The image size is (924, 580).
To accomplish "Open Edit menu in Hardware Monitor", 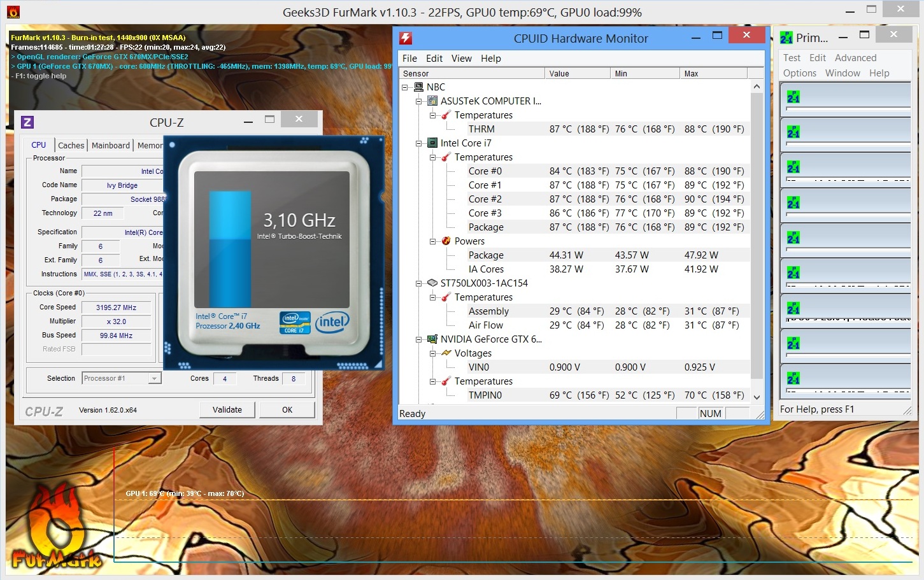I will point(434,58).
